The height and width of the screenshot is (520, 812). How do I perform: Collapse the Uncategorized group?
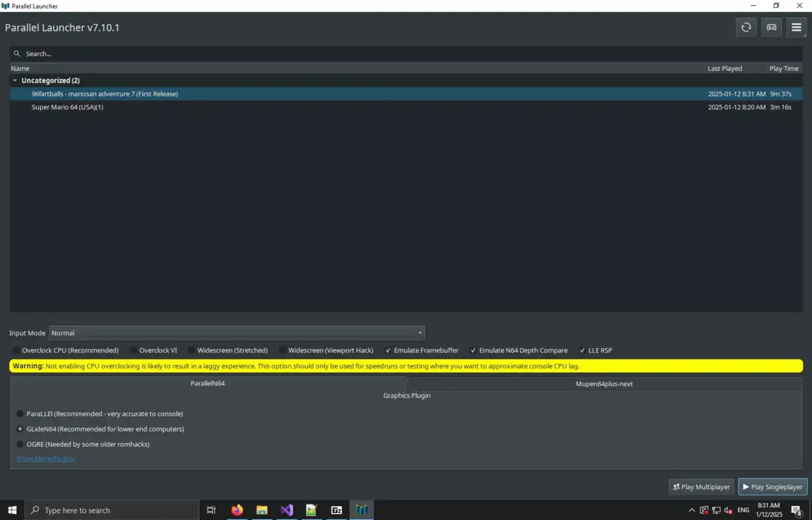[15, 81]
